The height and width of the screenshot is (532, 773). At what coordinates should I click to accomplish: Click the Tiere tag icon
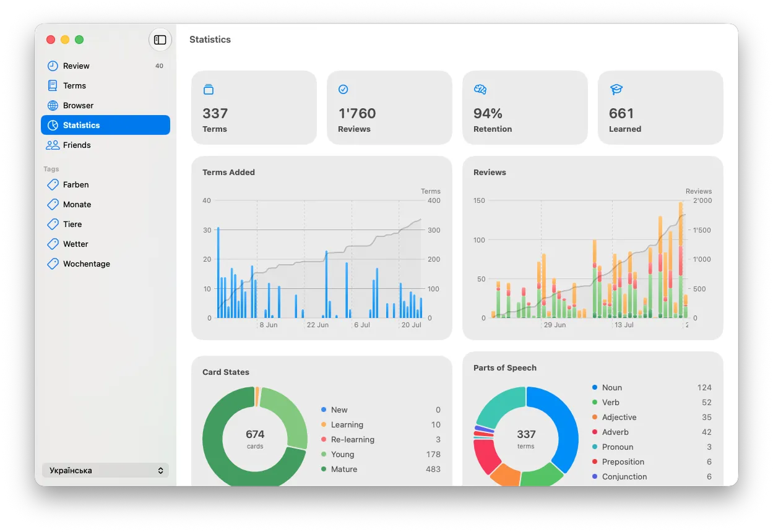pyautogui.click(x=53, y=224)
